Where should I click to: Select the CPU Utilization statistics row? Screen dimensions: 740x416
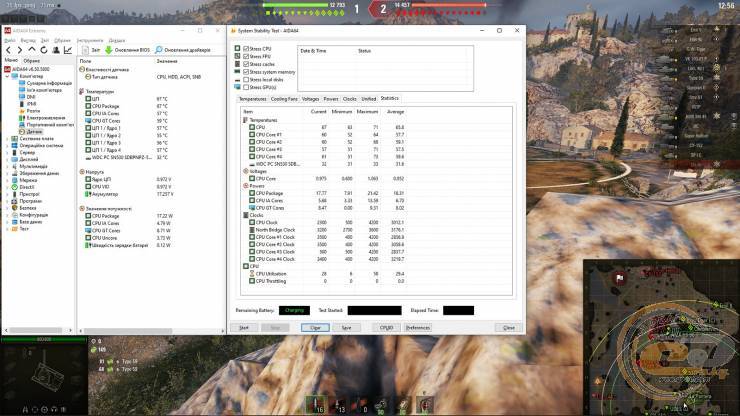(326, 274)
